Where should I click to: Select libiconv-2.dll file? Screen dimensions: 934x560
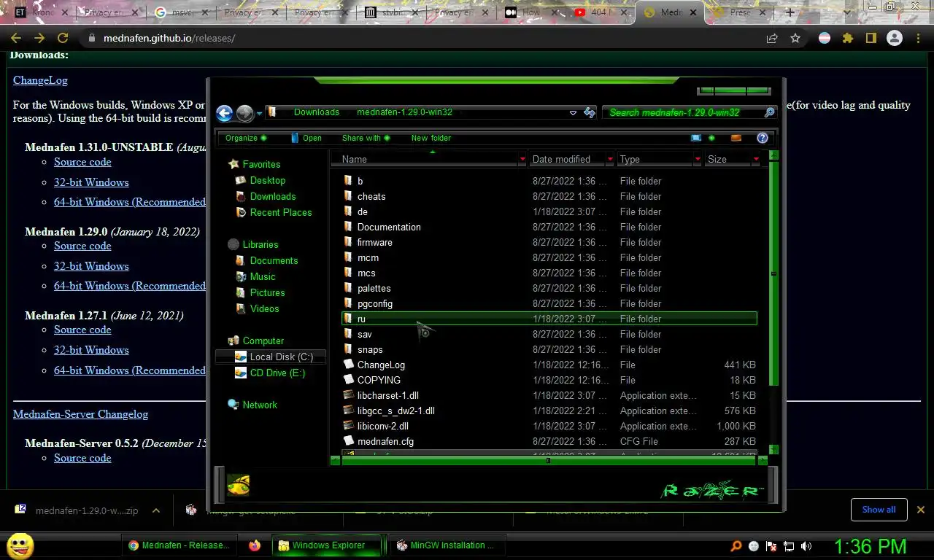click(549, 426)
